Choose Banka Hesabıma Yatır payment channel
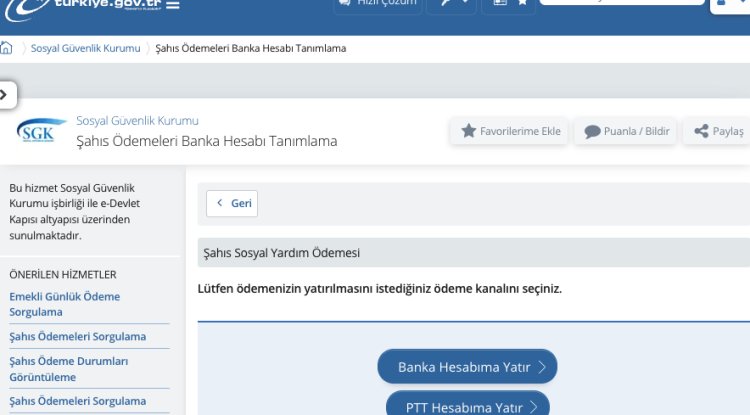Image resolution: width=750 pixels, height=415 pixels. (467, 367)
